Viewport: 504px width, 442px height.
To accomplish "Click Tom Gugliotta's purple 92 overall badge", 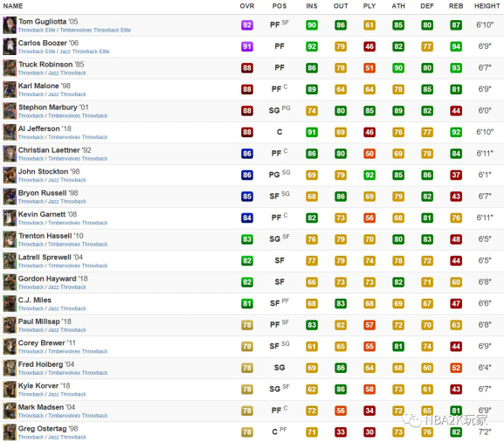I will (247, 25).
